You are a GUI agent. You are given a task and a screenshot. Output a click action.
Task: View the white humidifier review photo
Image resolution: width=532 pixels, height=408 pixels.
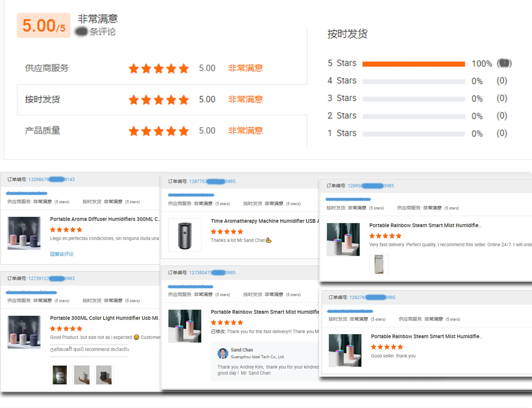pos(82,375)
